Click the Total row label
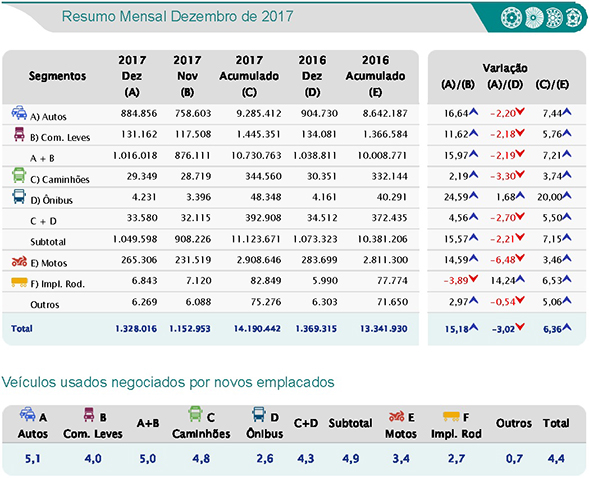 click(x=22, y=329)
